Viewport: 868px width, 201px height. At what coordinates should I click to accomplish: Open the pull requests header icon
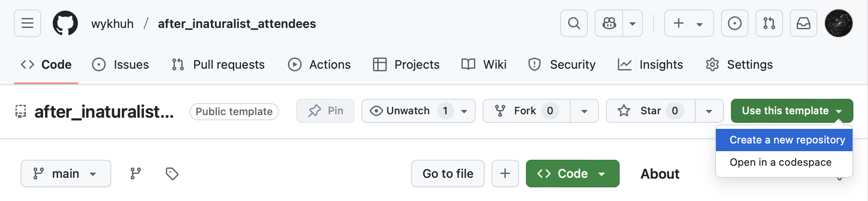(769, 23)
